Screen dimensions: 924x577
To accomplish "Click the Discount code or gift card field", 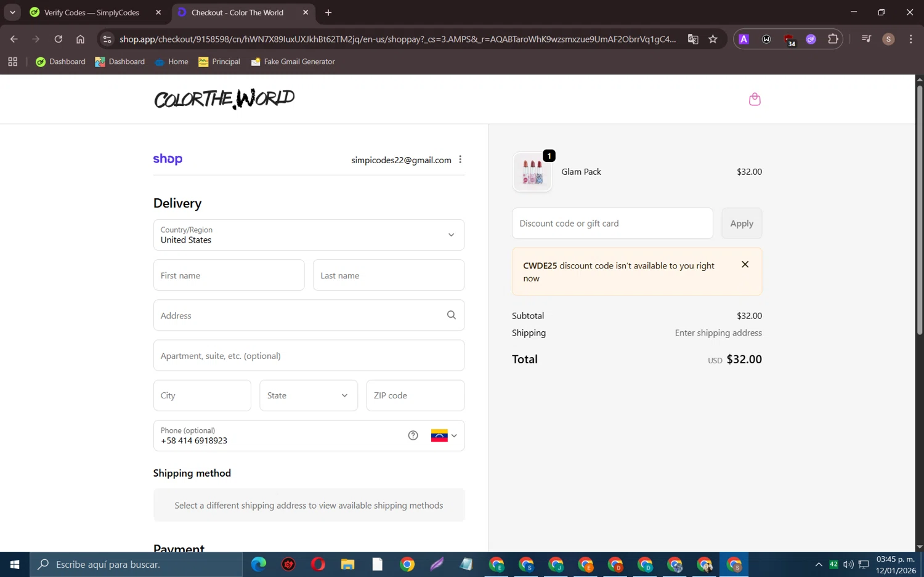I will [x=612, y=224].
